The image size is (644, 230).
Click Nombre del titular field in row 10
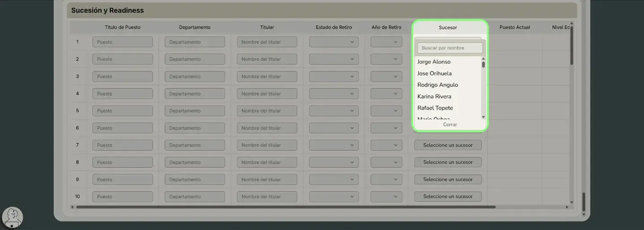(x=267, y=196)
